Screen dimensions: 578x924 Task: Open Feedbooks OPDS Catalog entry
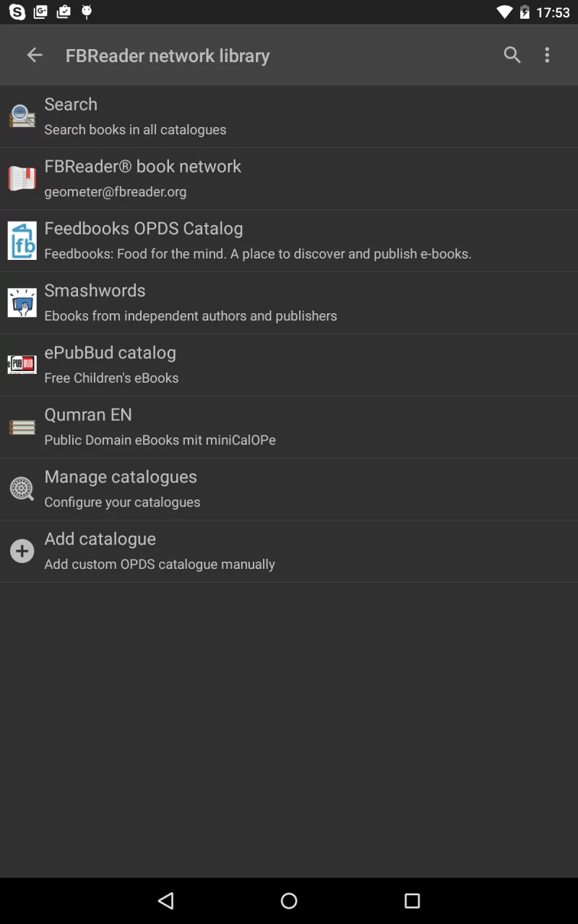click(x=289, y=241)
